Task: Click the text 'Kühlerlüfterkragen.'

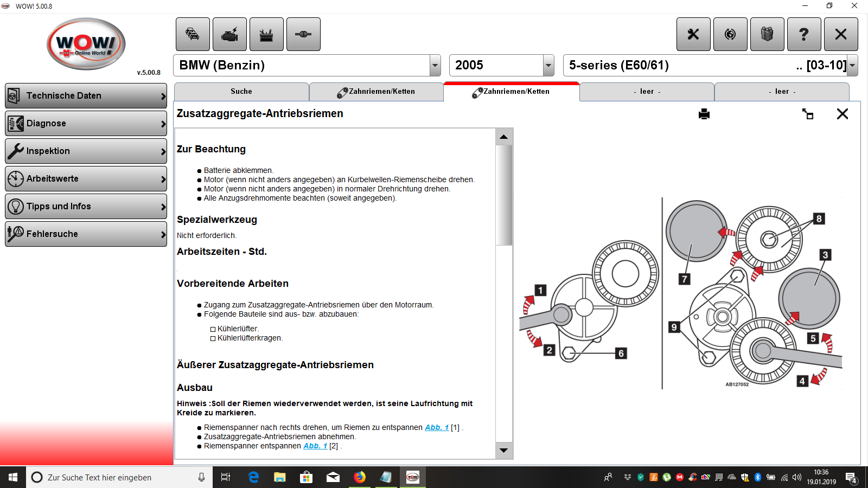Action: point(250,338)
